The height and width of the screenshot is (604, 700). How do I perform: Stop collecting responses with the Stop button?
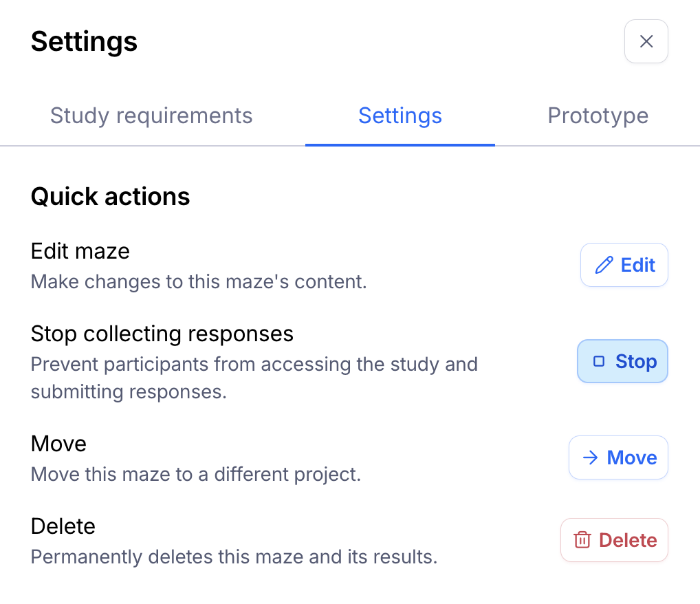coord(622,361)
